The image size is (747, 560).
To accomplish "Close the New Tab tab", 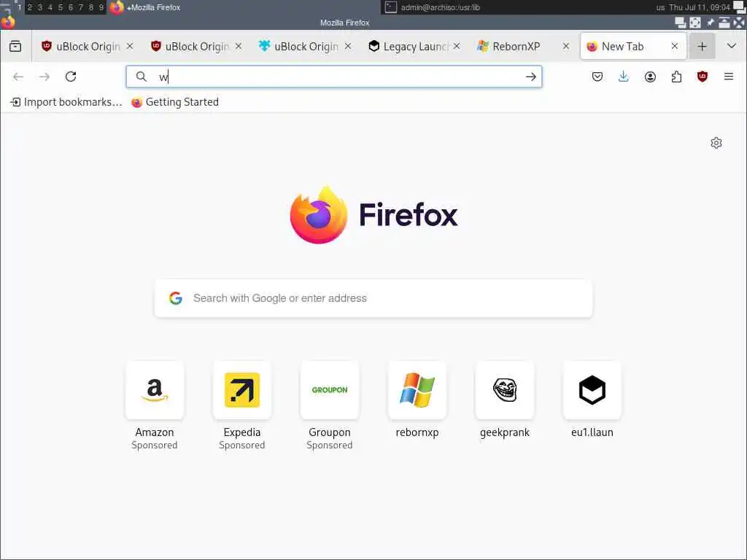I will coord(675,46).
